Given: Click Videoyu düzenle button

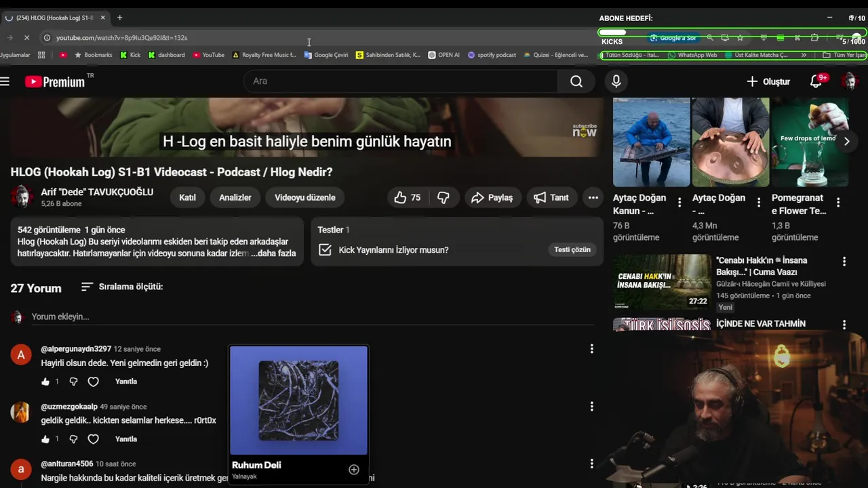Looking at the screenshot, I should [x=305, y=197].
